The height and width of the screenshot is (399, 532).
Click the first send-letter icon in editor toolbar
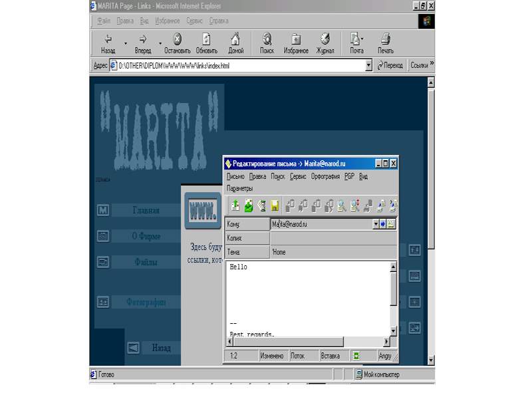point(235,205)
